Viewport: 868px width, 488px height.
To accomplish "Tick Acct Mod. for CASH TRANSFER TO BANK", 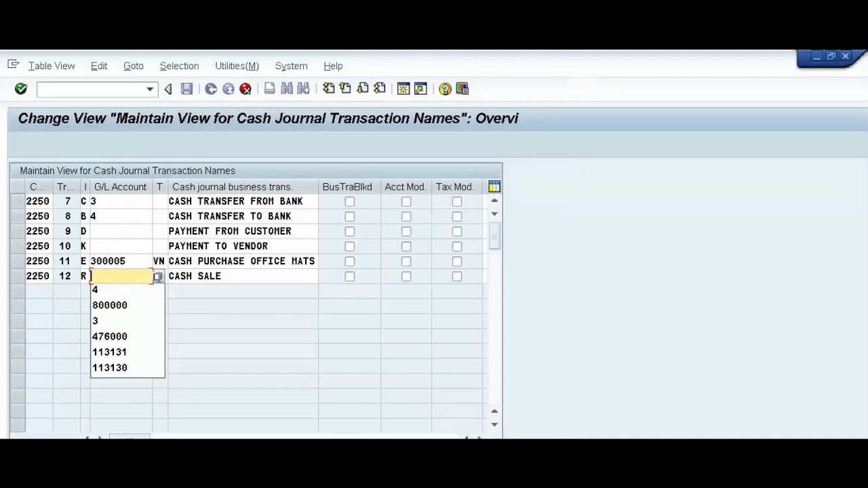I will pyautogui.click(x=406, y=217).
